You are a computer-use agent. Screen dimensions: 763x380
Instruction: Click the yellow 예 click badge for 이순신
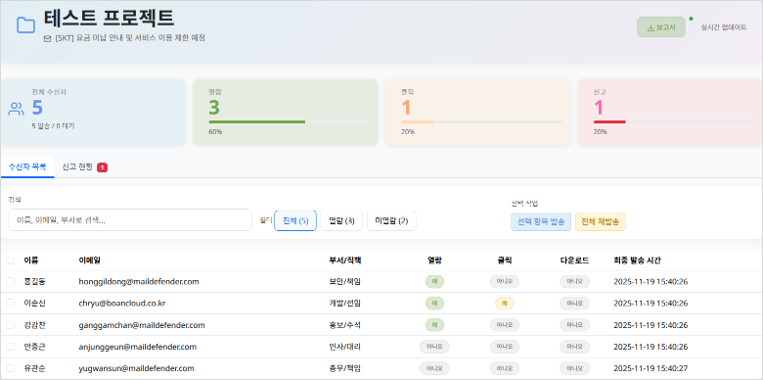point(505,303)
